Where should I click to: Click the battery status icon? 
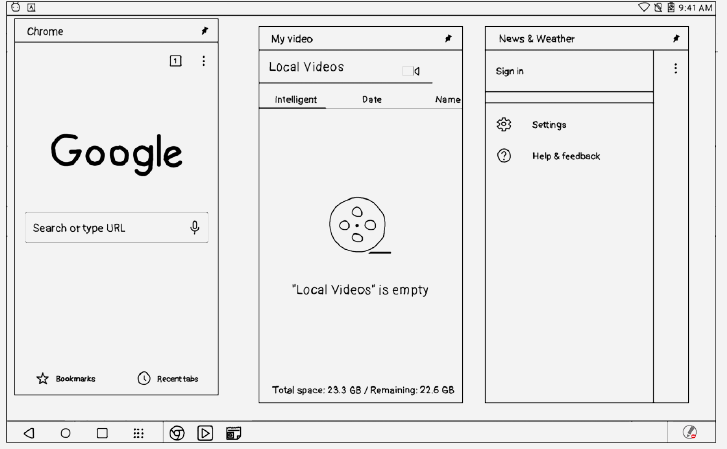[x=671, y=7]
